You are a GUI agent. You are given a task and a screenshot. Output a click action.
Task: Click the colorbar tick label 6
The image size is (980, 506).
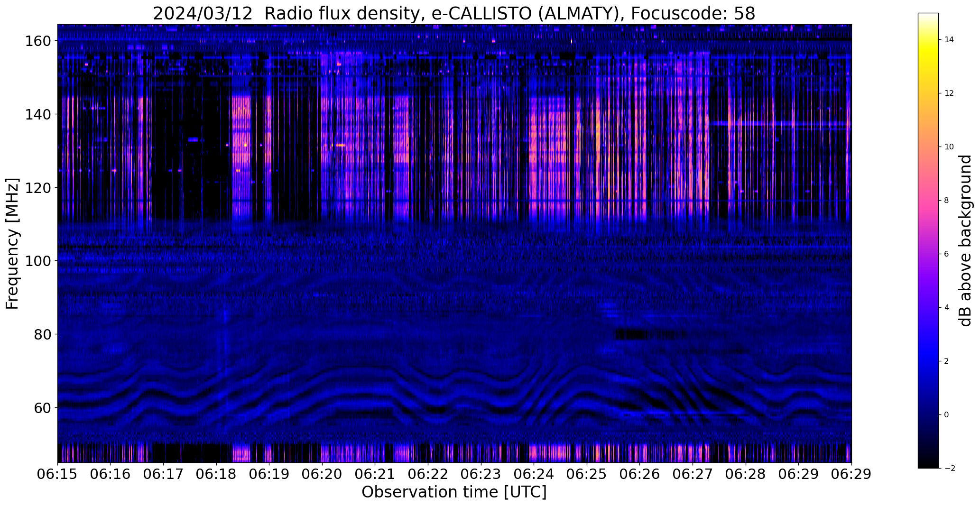click(946, 254)
